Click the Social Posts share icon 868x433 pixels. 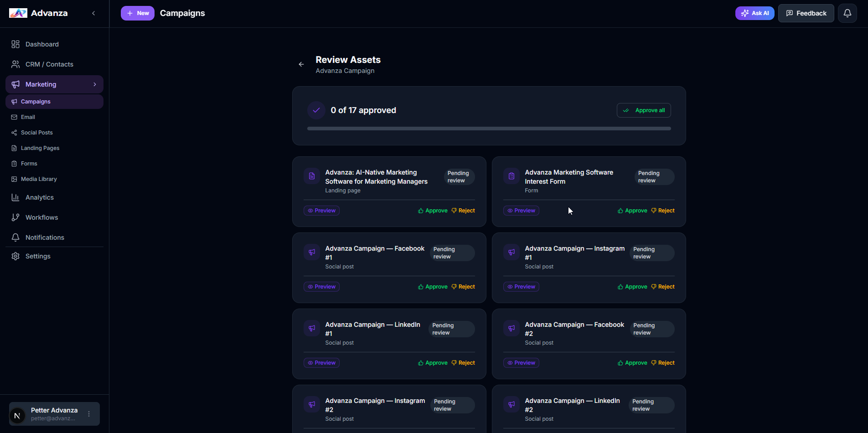[x=14, y=132]
